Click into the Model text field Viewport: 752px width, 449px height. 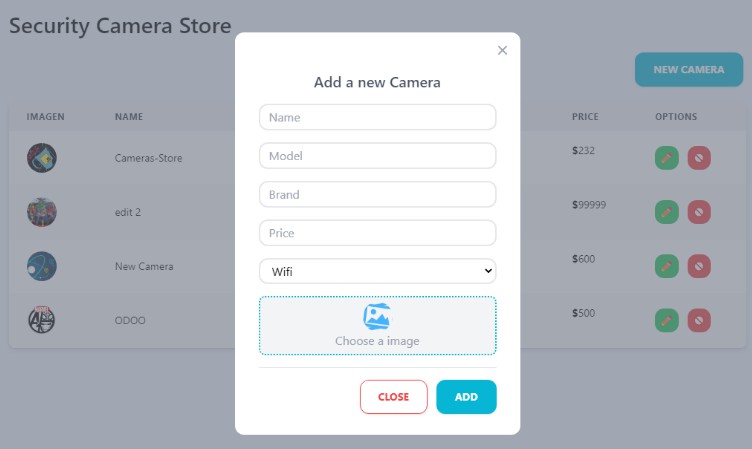coord(377,156)
